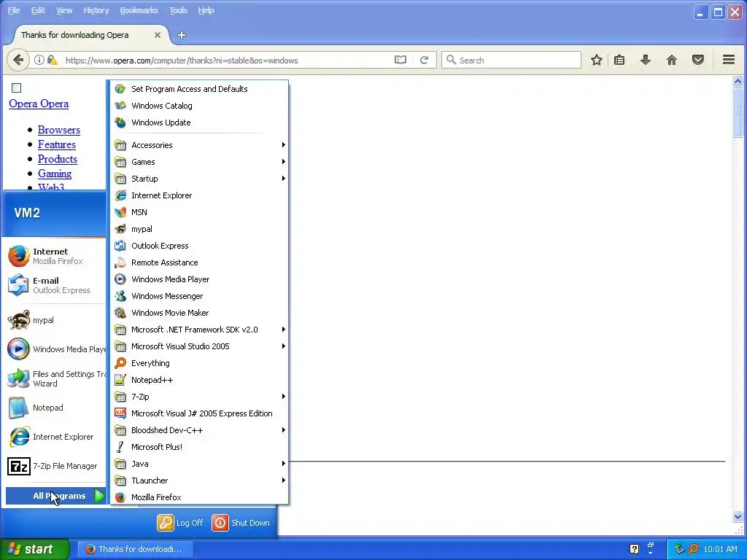
Task: Open the Tools menu
Action: 178,10
